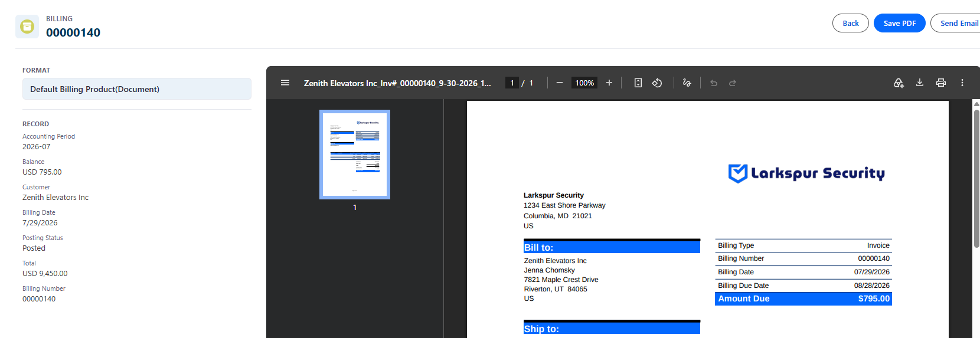Screen dimensions: 980x338
Task: Click the Ship to: header in invoice
Action: pos(612,329)
